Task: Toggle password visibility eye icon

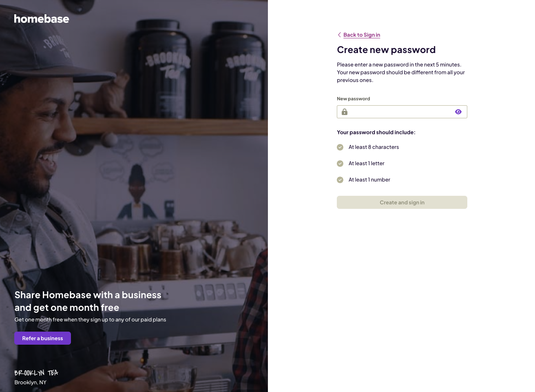Action: (x=458, y=112)
